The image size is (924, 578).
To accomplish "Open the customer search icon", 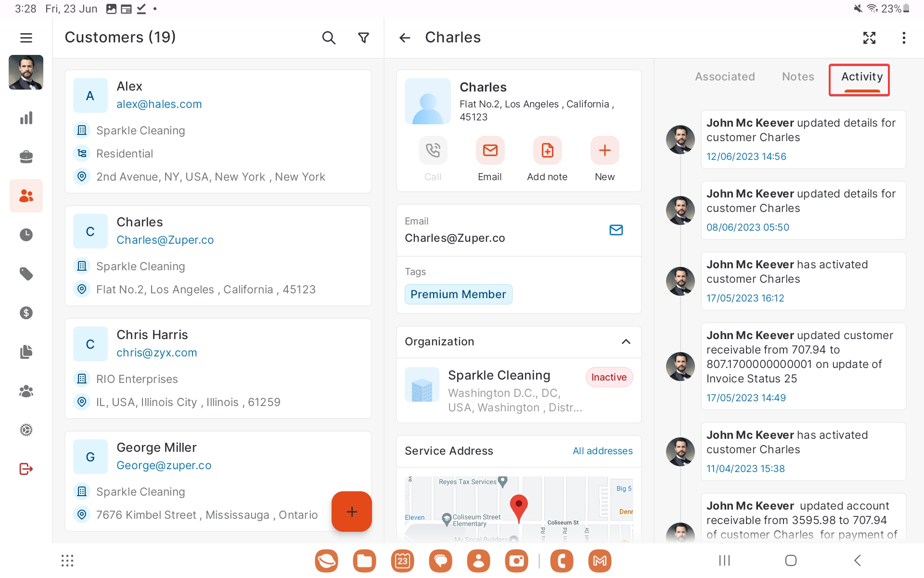I will click(329, 38).
